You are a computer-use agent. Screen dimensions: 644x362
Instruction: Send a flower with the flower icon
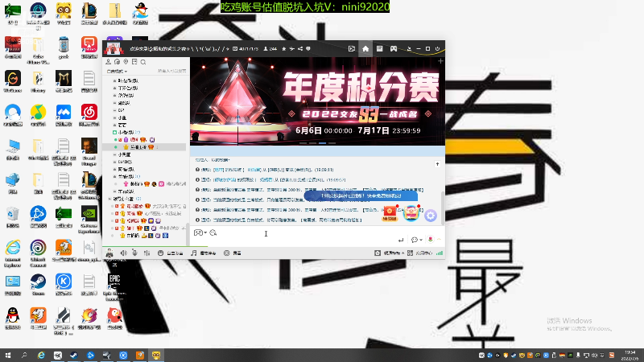[x=430, y=239]
